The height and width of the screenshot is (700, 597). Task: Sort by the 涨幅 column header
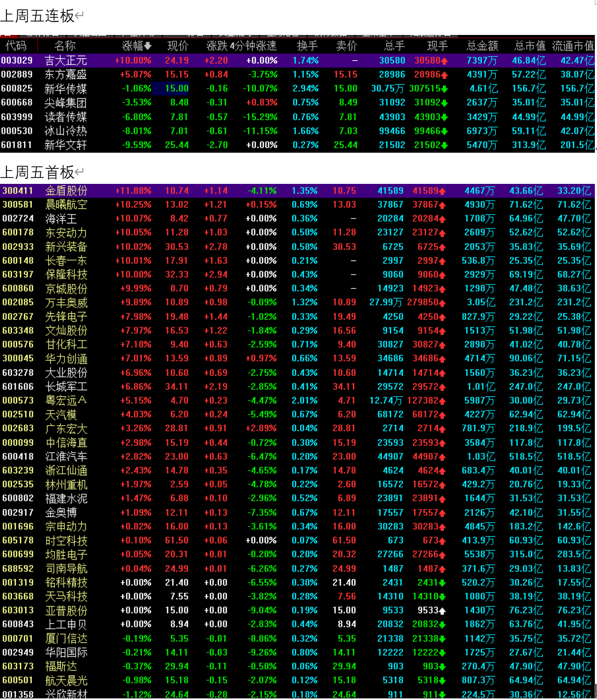(x=137, y=46)
